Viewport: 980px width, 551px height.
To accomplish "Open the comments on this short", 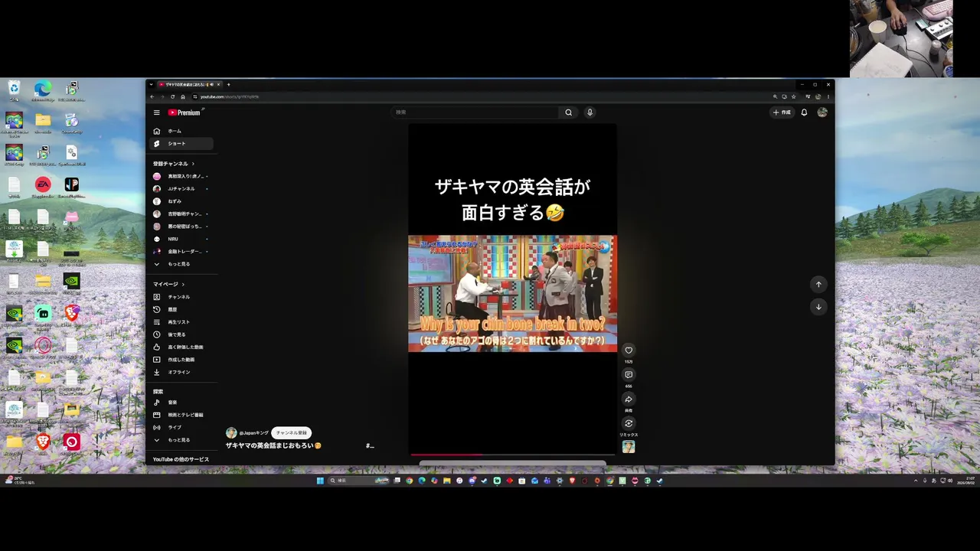I will click(629, 375).
